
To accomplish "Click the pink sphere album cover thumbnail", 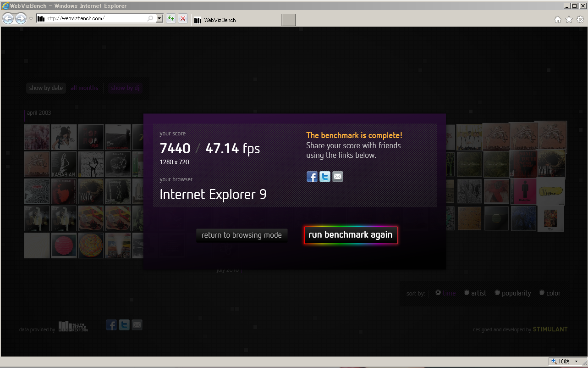I will [x=64, y=245].
